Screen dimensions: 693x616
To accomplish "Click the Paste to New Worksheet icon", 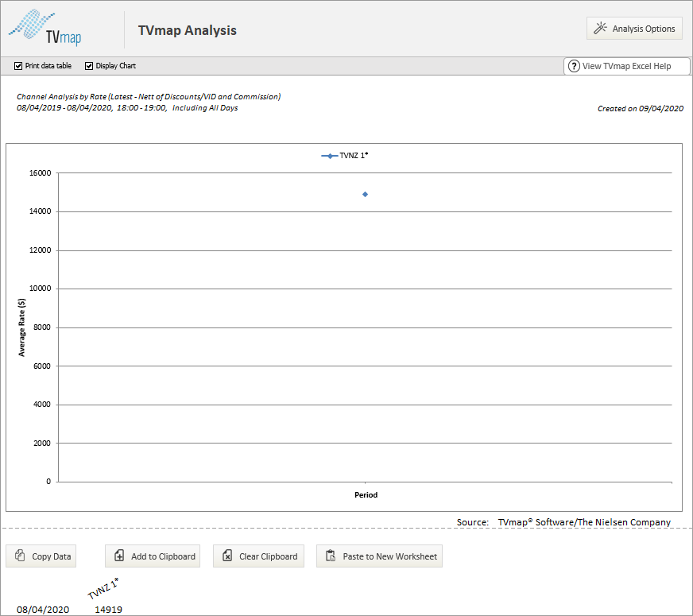I will tap(331, 556).
